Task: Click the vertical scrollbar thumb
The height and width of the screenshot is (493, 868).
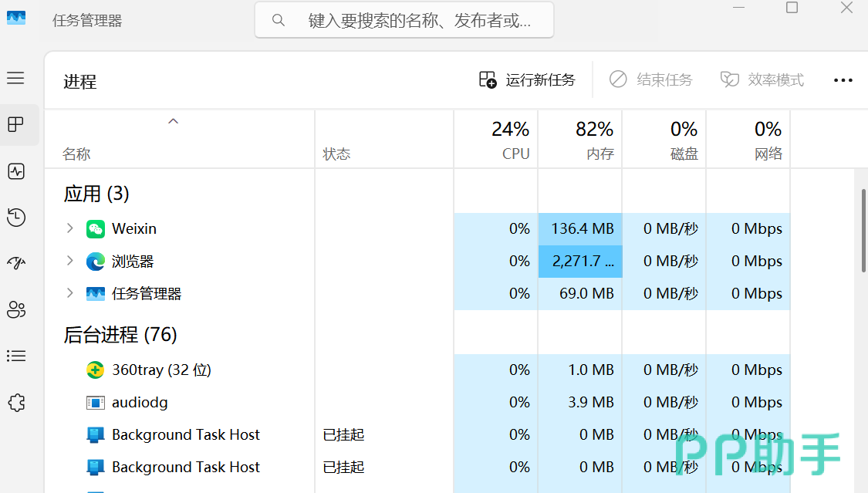Action: coord(863,230)
